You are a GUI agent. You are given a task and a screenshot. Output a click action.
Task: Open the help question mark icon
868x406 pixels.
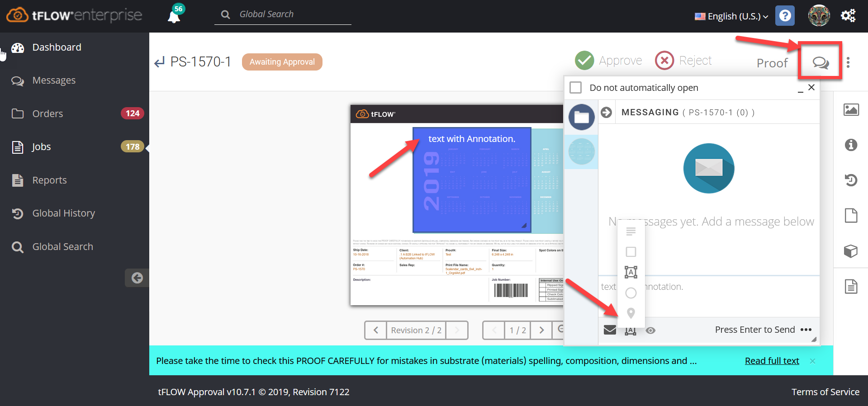pos(785,16)
